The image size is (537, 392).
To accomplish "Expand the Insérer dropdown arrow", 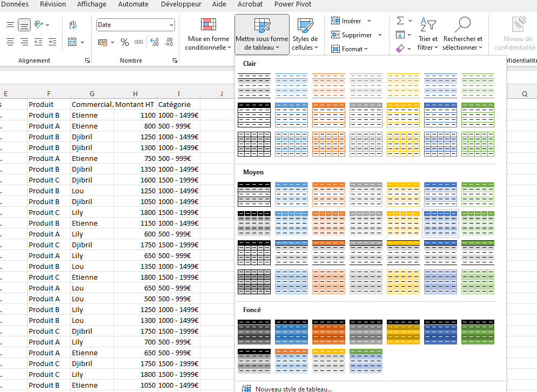I will 369,21.
